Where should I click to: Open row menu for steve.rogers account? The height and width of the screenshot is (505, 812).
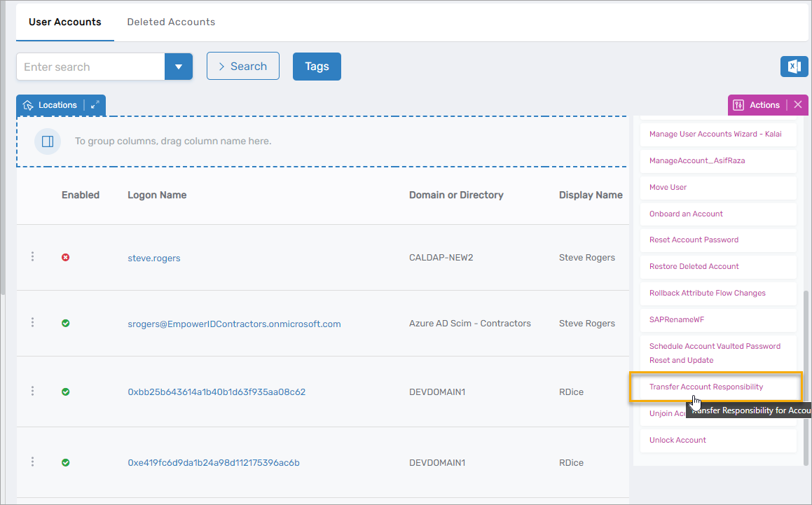coord(32,257)
